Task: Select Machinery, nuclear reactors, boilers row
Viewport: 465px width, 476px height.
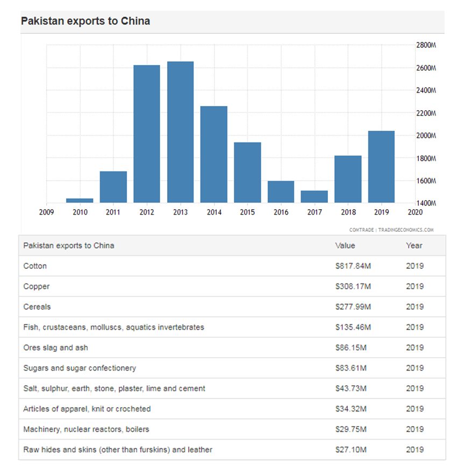Action: tap(86, 429)
